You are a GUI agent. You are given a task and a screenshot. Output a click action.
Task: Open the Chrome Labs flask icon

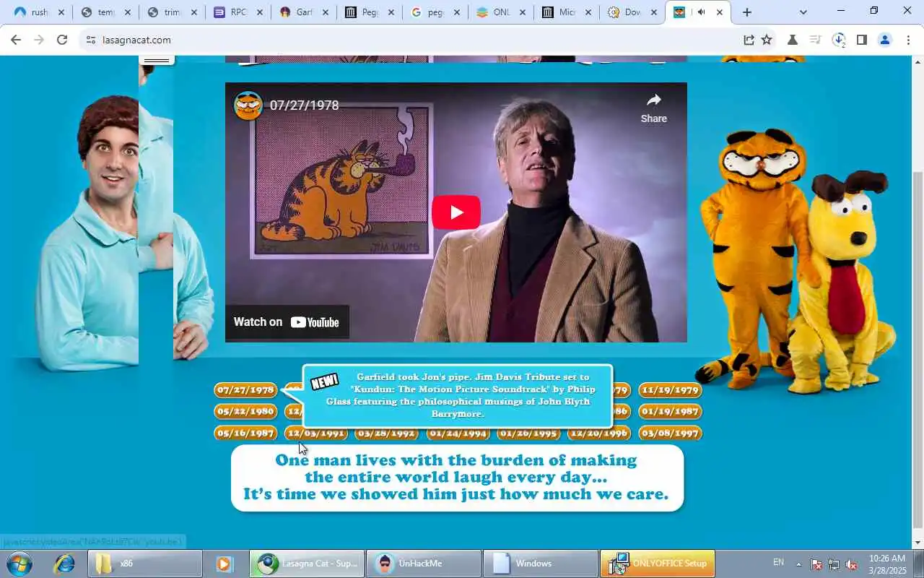(793, 40)
